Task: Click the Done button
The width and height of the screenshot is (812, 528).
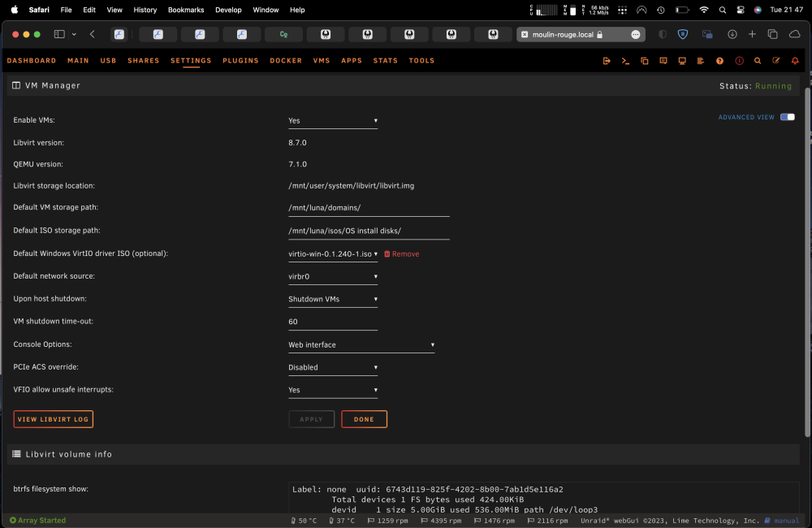Action: (x=364, y=419)
